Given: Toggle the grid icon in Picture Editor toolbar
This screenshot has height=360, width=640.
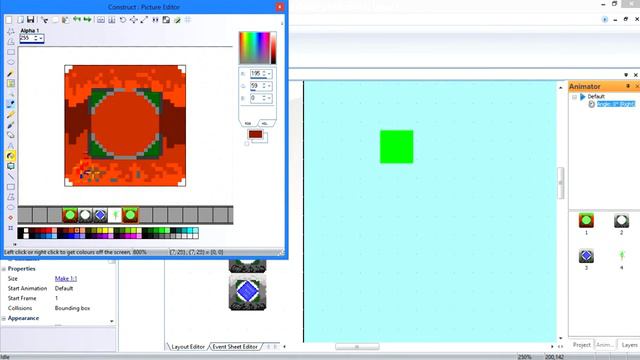Looking at the screenshot, I should (188, 20).
